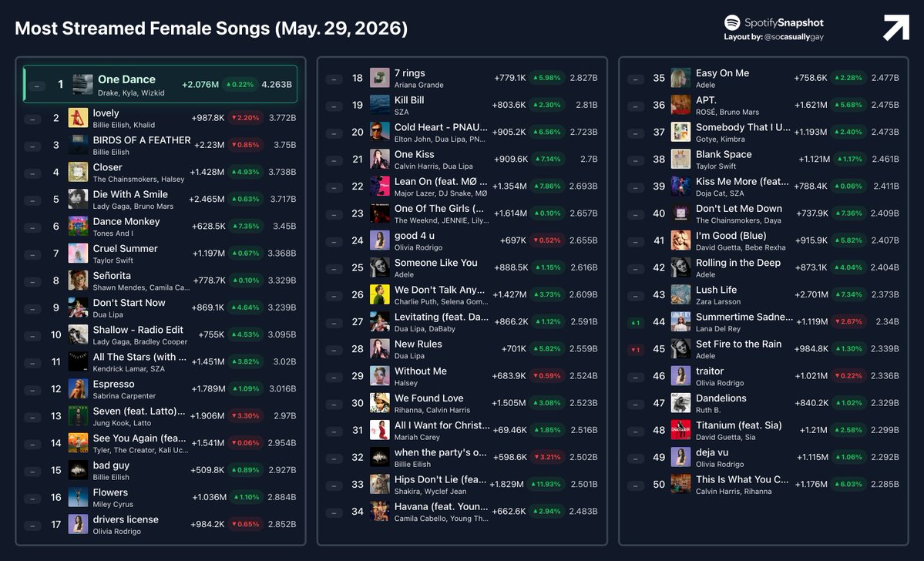Select the +69.46K daily streams value
924x561 pixels.
[509, 430]
